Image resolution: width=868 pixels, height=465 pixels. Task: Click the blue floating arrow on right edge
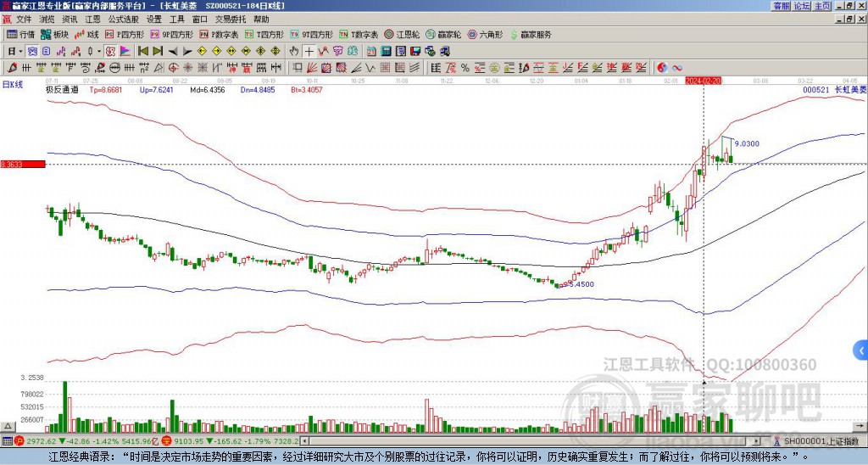(x=861, y=350)
